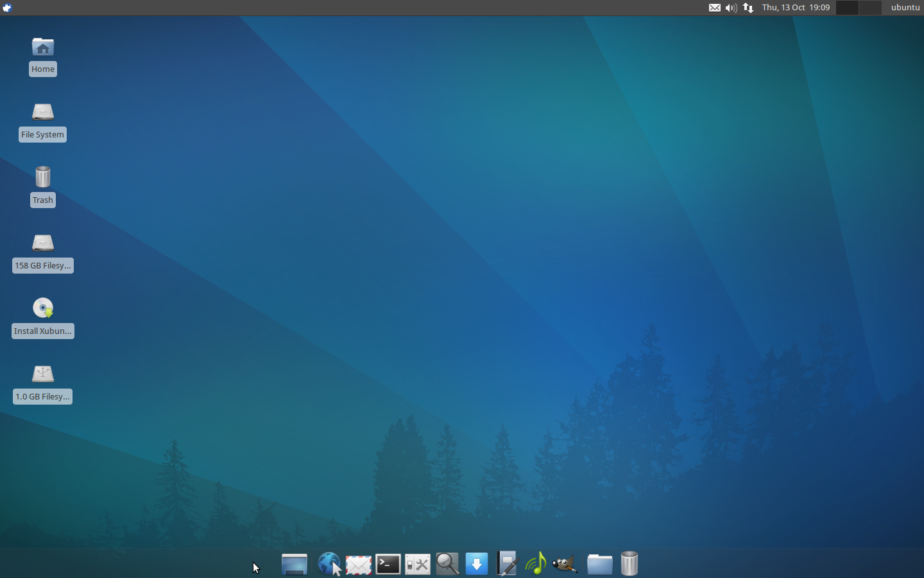Switch to the second workspace in pager
924x578 pixels.
coord(870,8)
